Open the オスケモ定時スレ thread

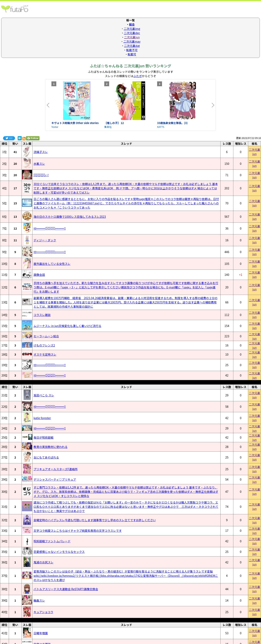pos(45,355)
